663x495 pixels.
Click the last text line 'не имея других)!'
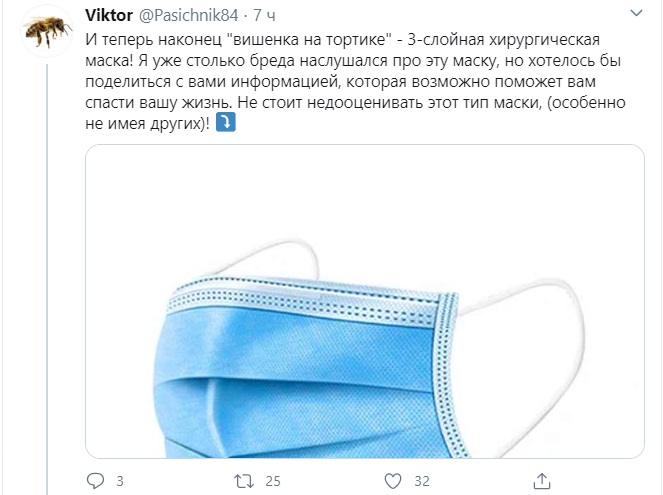148,123
